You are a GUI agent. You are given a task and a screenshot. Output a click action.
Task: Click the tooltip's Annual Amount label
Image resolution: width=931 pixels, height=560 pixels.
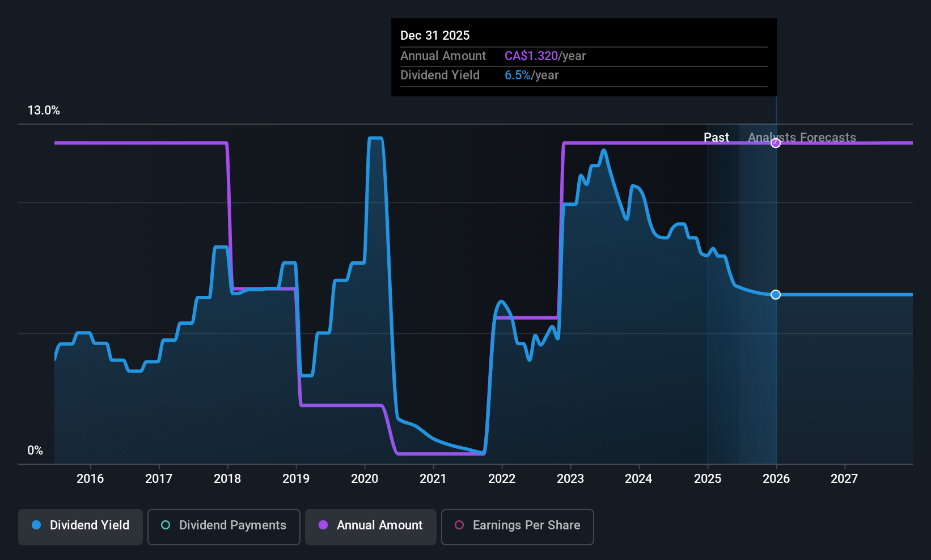point(443,56)
